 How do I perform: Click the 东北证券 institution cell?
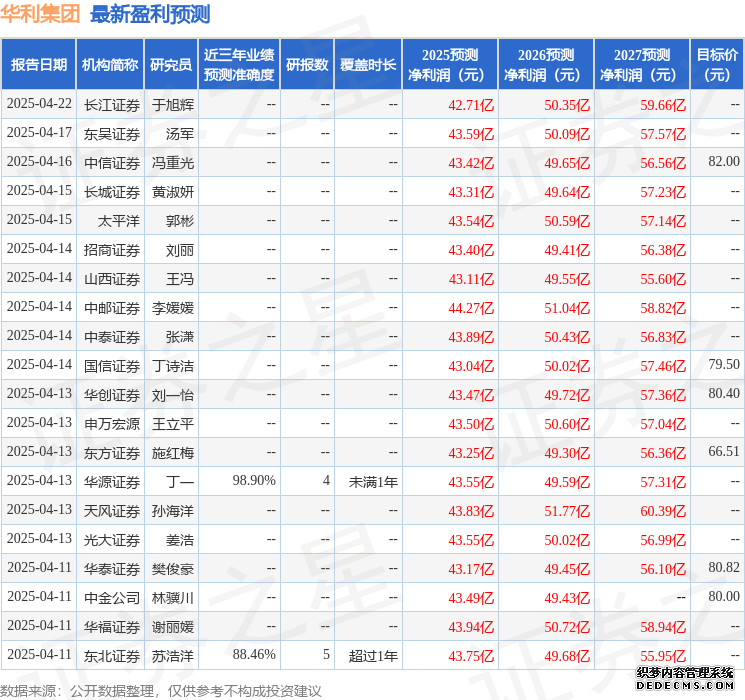(112, 656)
